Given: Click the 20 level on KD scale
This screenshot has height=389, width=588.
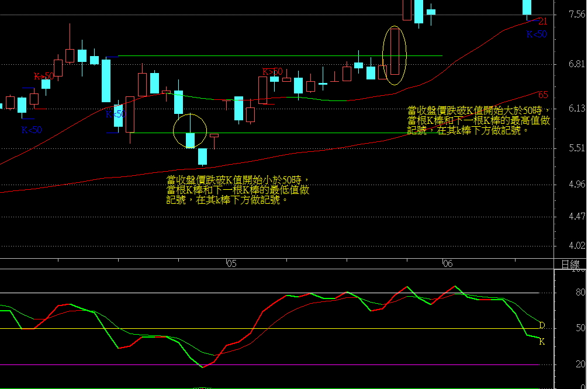Looking at the screenshot, I should coord(580,364).
